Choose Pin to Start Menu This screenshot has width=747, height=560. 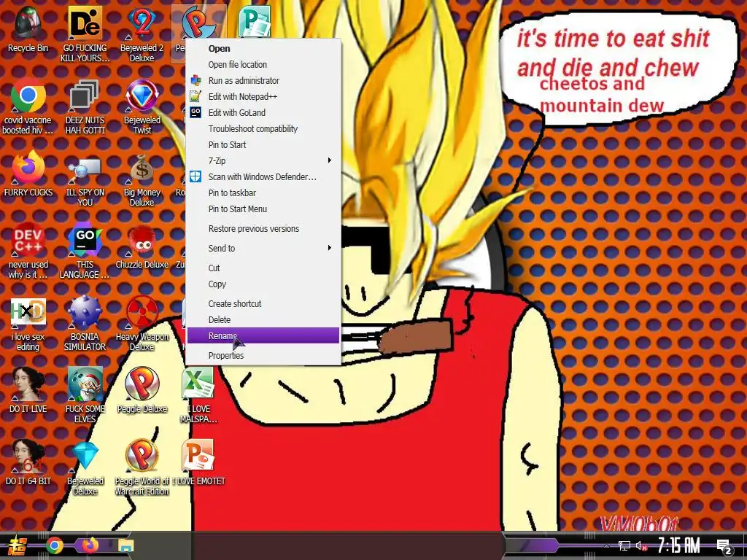[263, 209]
